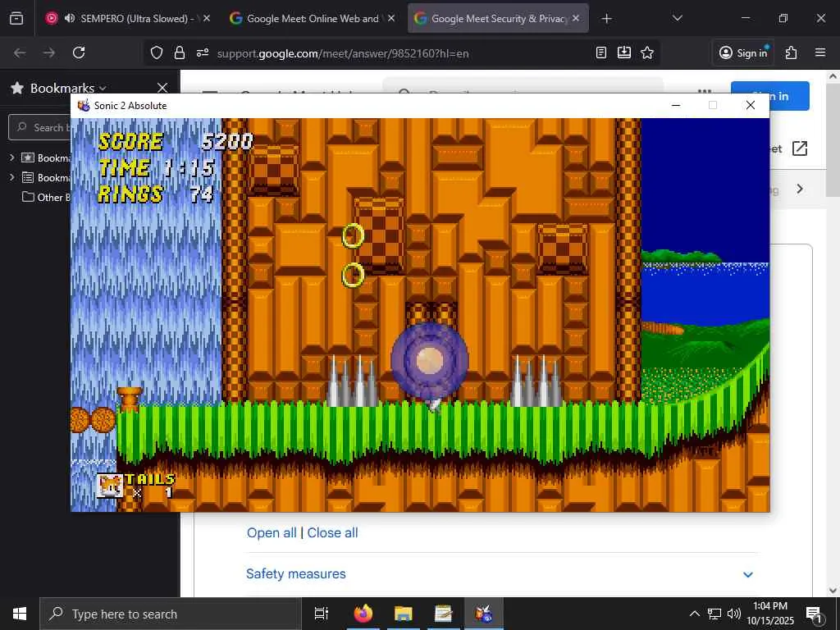Open tracking protection shield icon
This screenshot has height=630, width=840.
[157, 52]
